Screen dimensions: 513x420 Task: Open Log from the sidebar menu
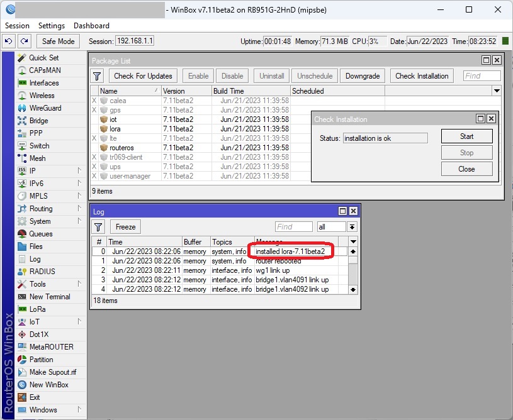(35, 259)
